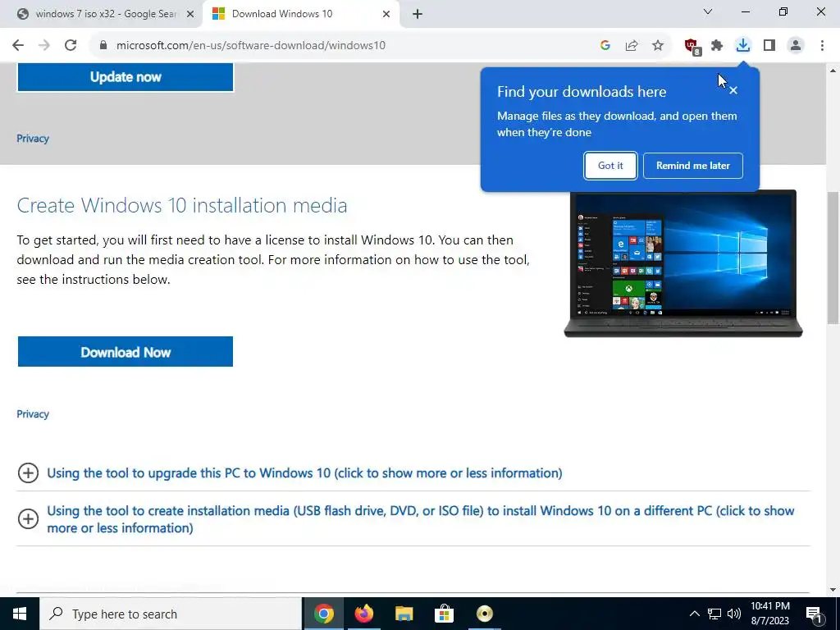Open the Privacy link below Update now

pos(33,139)
